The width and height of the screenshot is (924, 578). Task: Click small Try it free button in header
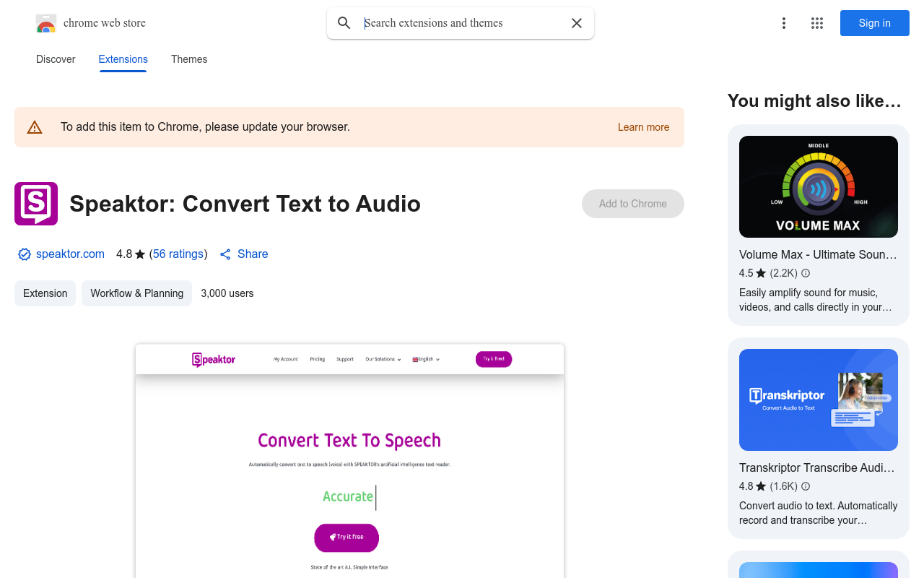(494, 359)
